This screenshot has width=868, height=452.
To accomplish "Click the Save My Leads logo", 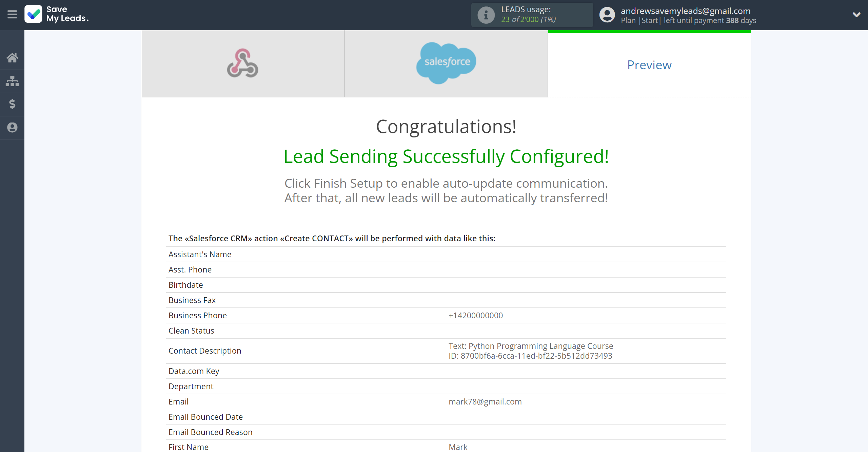I will [x=57, y=14].
